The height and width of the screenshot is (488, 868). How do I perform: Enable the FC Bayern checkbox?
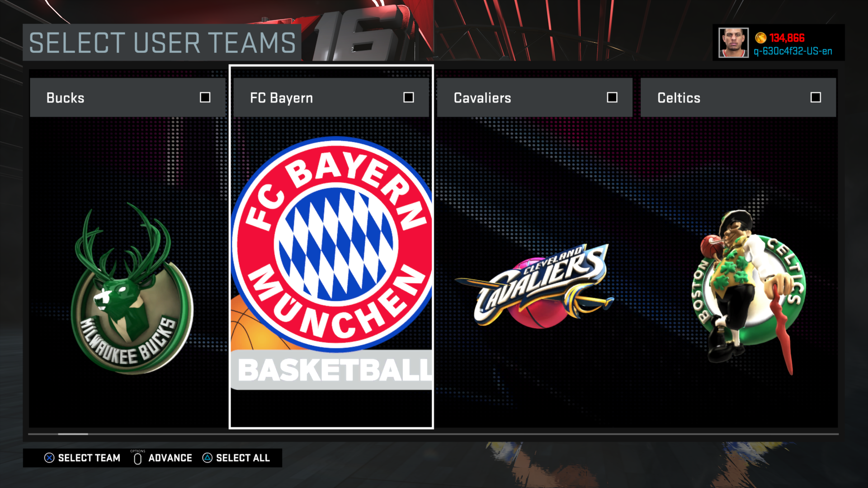(x=409, y=97)
